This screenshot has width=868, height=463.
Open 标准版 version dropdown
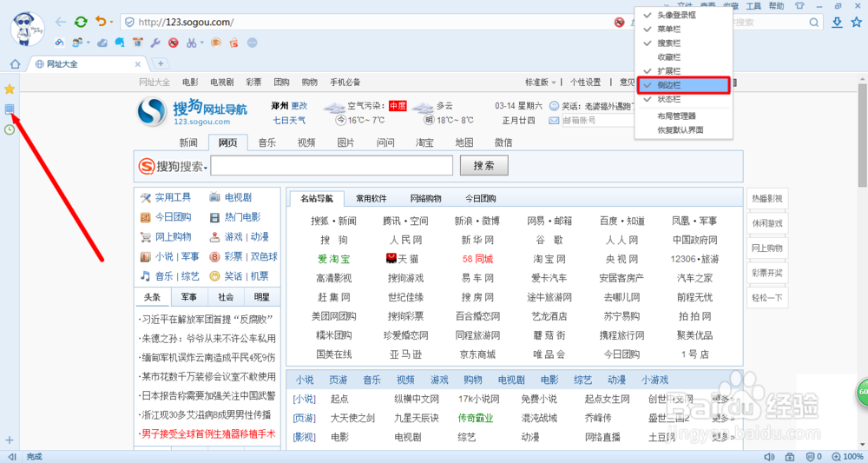(540, 83)
